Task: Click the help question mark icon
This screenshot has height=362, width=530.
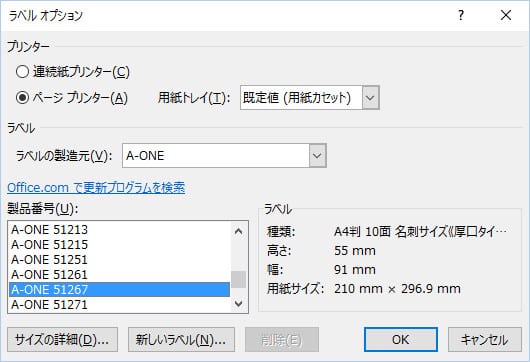Action: coord(461,15)
